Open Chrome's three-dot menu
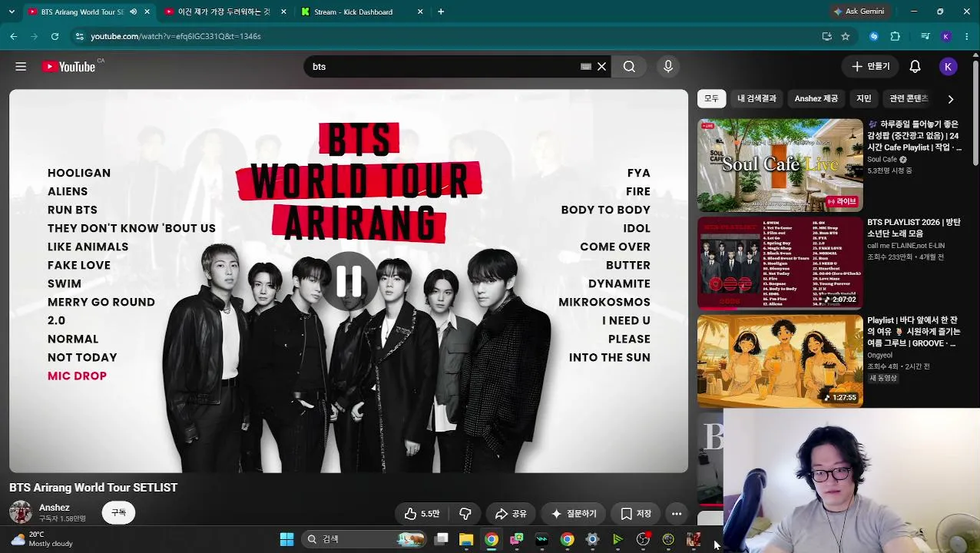 tap(966, 36)
